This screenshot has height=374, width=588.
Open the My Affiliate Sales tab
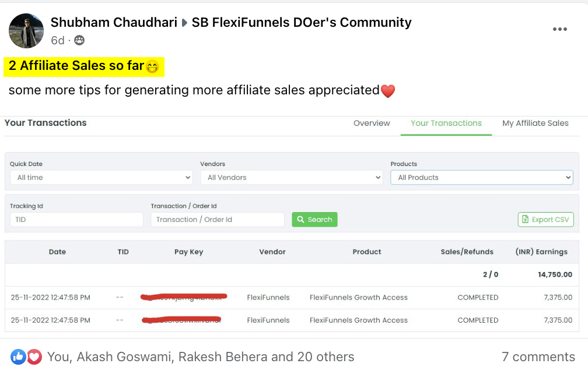(x=535, y=123)
